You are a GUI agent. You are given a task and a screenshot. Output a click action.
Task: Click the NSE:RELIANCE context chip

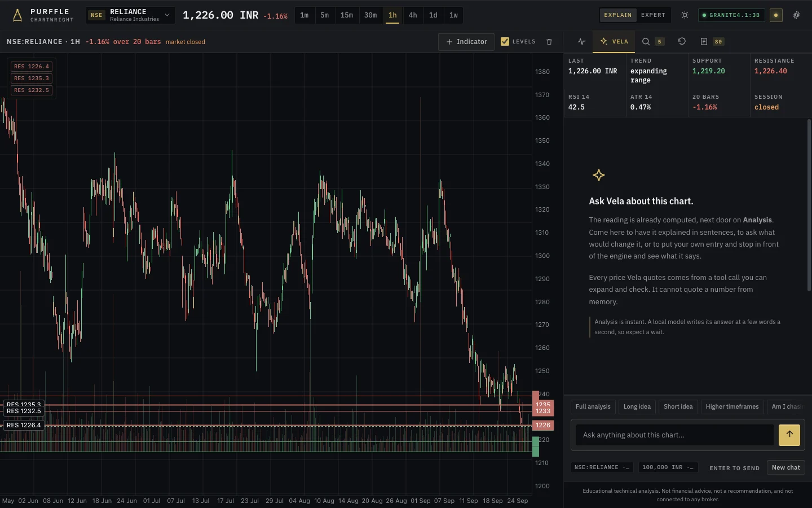pos(602,467)
